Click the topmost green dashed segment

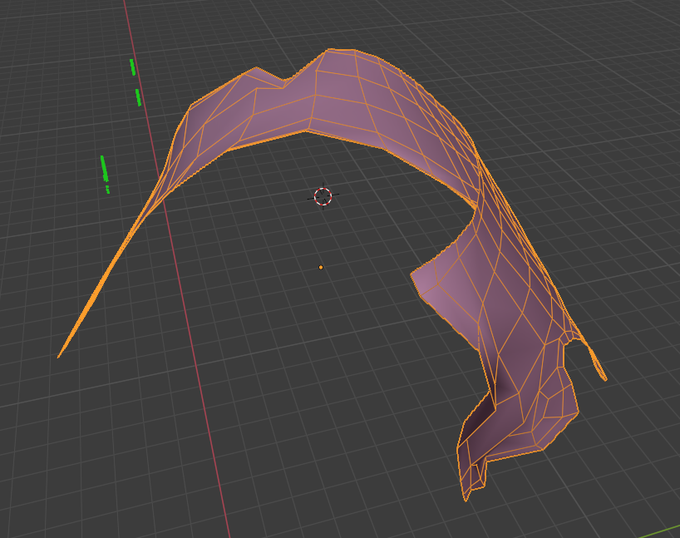(133, 67)
